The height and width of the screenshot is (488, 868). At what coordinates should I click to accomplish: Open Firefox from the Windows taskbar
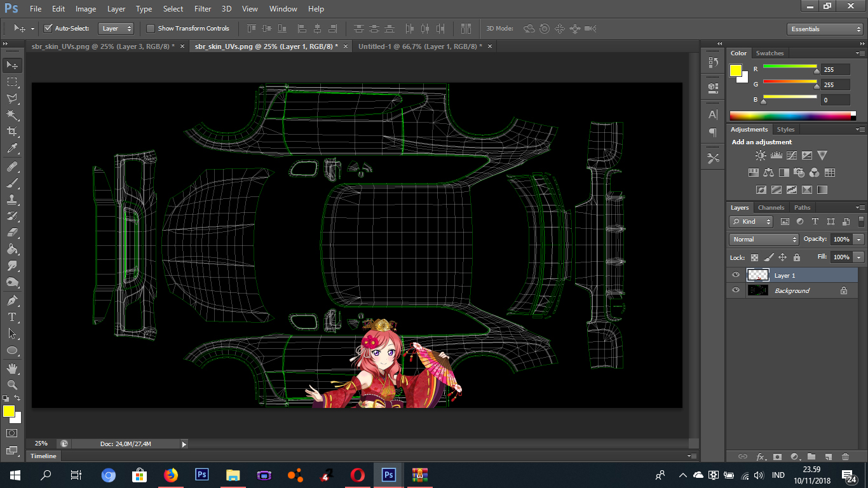click(x=170, y=475)
